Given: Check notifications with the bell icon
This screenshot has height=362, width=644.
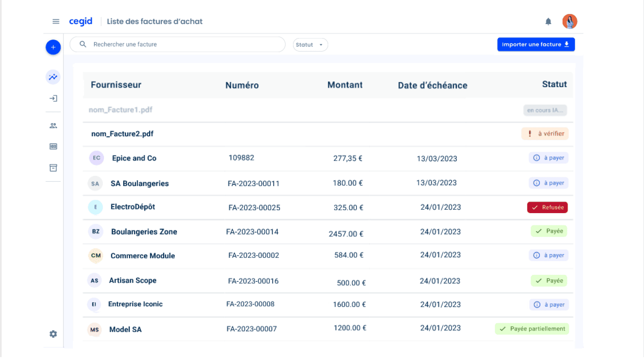Looking at the screenshot, I should click(548, 22).
